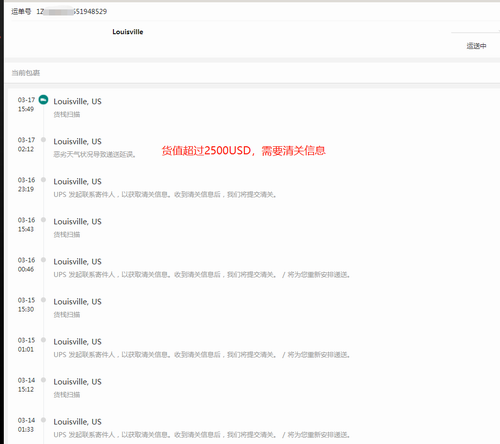
Task: Select the 当前包裹 section label
Action: point(26,73)
